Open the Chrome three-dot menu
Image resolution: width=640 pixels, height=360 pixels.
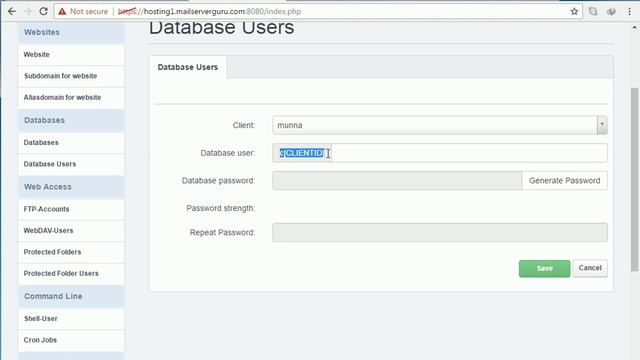tap(629, 11)
